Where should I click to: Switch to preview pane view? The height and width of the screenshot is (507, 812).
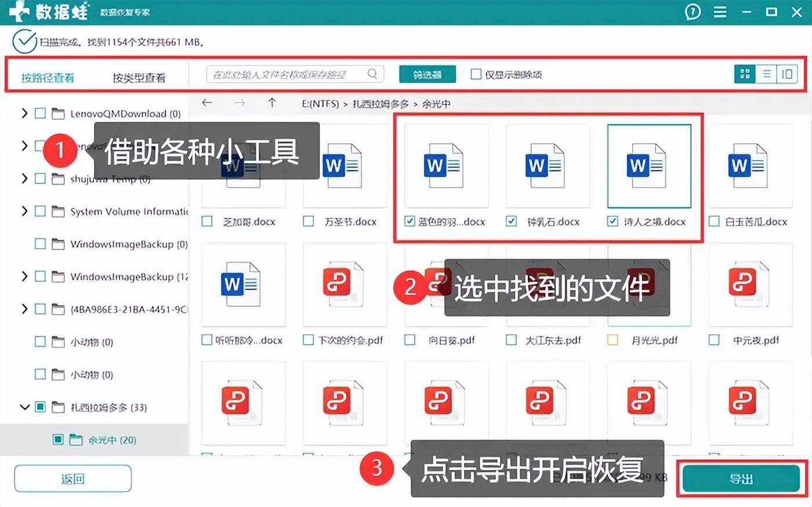click(x=787, y=74)
